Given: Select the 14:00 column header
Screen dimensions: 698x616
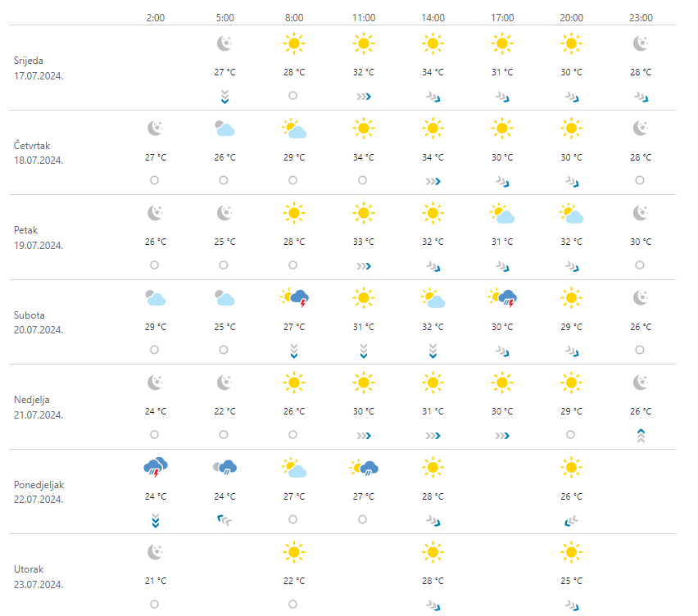Looking at the screenshot, I should coord(433,18).
